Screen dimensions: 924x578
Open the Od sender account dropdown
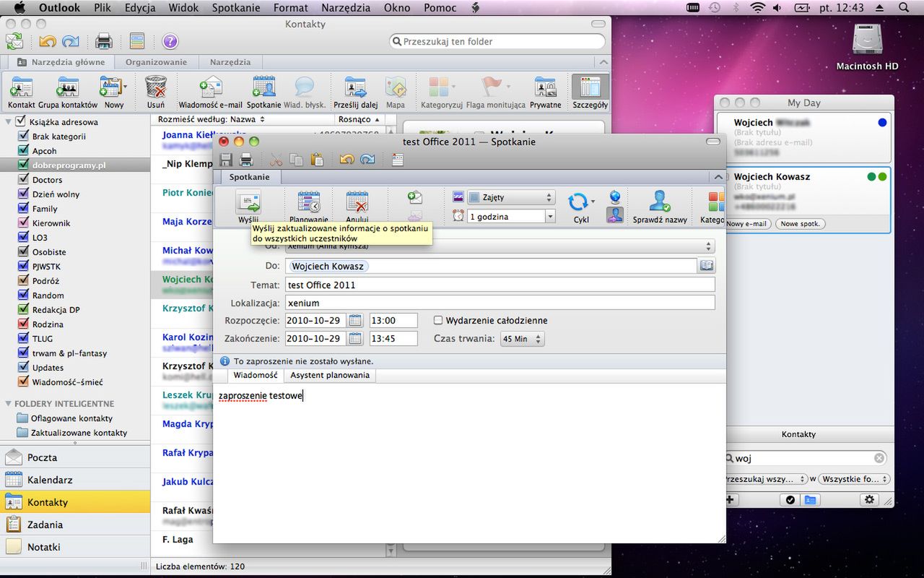click(500, 246)
